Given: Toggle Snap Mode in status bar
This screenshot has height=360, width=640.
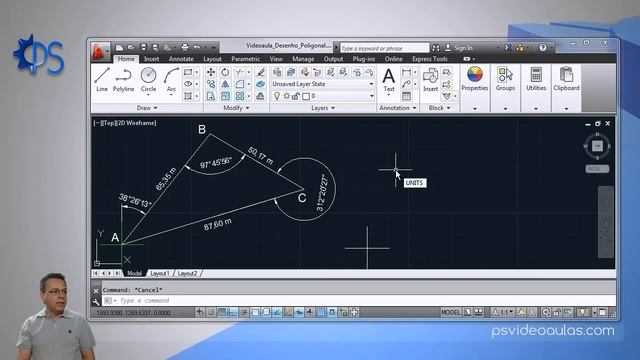Looking at the screenshot, I should 211,312.
